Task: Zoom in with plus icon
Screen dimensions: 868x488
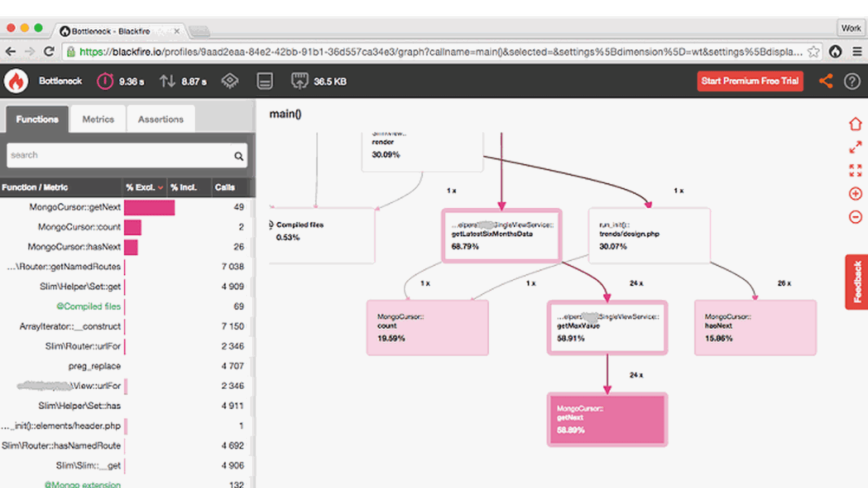Action: click(x=856, y=194)
